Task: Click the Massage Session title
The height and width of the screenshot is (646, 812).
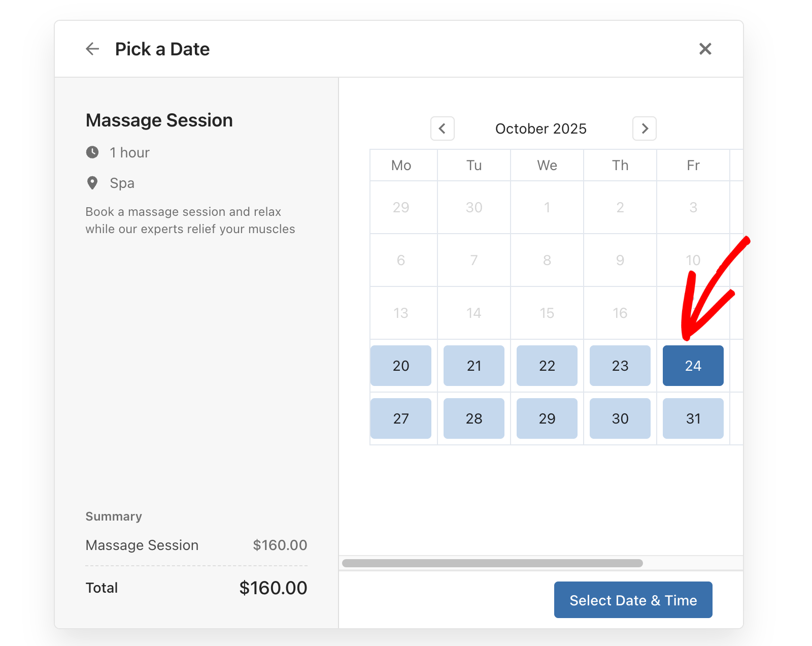Action: coord(159,120)
